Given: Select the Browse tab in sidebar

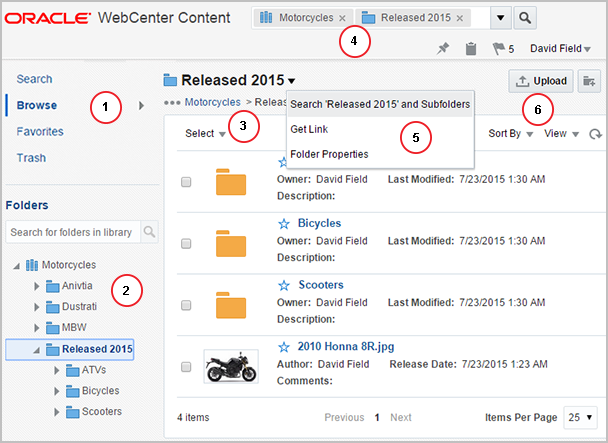Looking at the screenshot, I should (x=37, y=105).
